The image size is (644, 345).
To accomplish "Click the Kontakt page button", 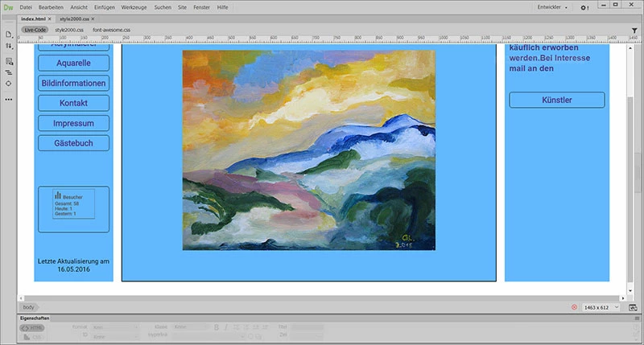I will (x=73, y=103).
